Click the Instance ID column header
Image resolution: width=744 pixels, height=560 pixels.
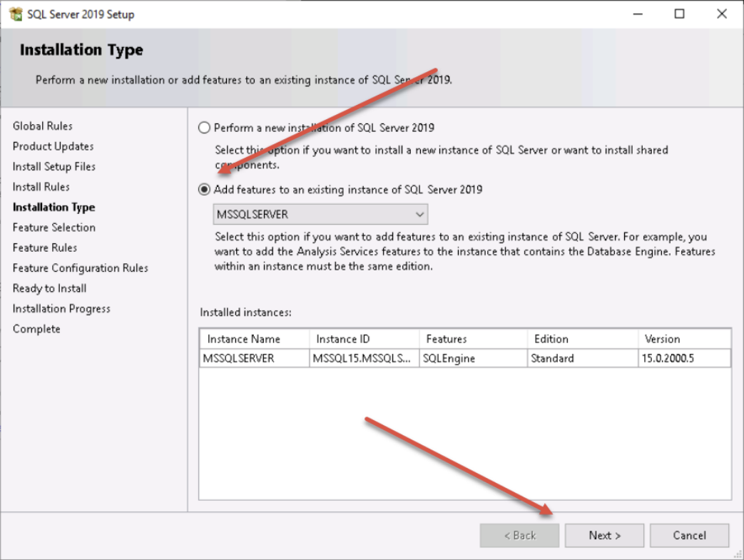coord(365,339)
